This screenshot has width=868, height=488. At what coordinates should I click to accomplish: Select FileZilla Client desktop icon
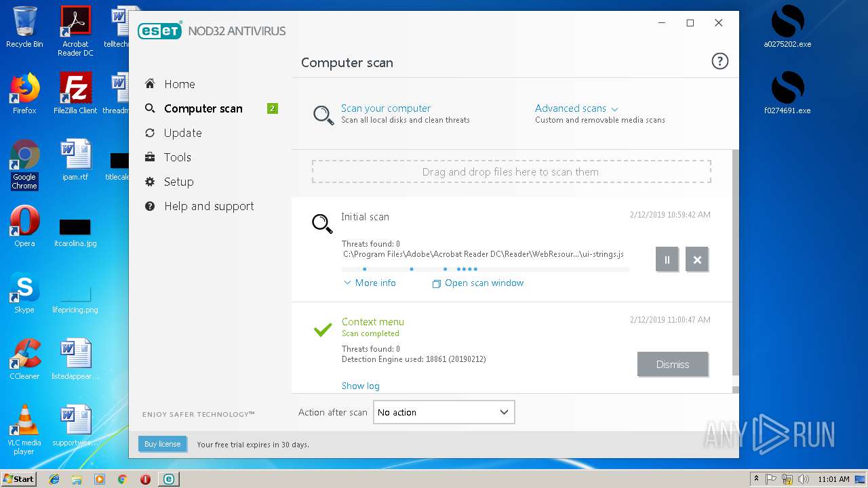pos(75,94)
